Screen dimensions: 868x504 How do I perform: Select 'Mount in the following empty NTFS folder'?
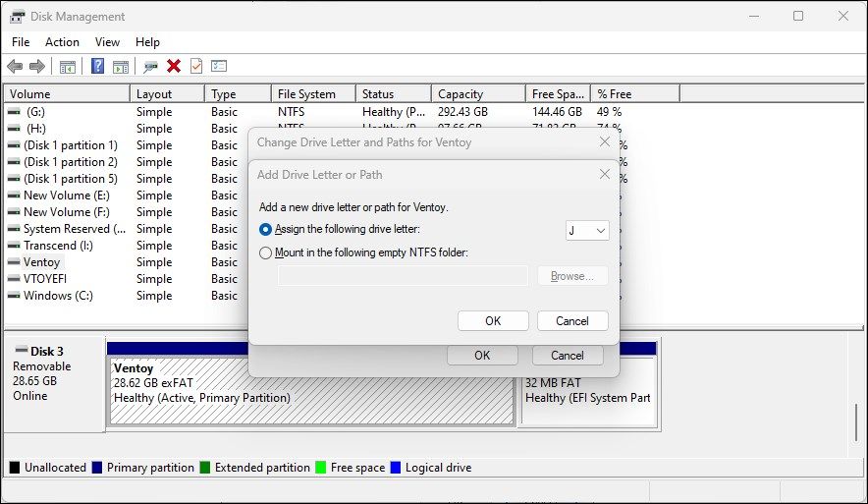(x=266, y=252)
